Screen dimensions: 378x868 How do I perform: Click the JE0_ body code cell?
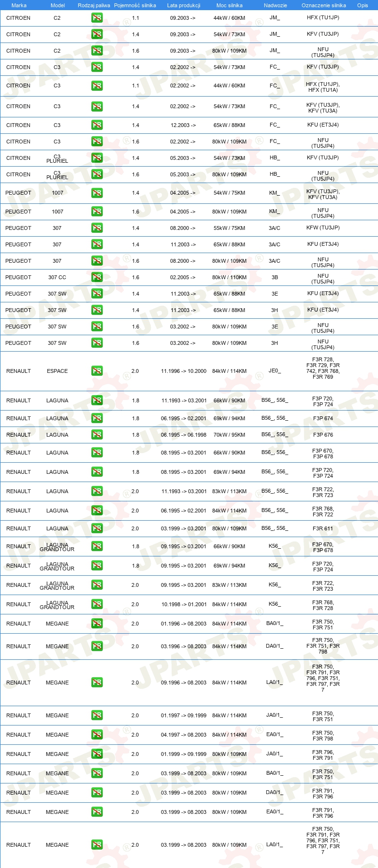point(275,371)
